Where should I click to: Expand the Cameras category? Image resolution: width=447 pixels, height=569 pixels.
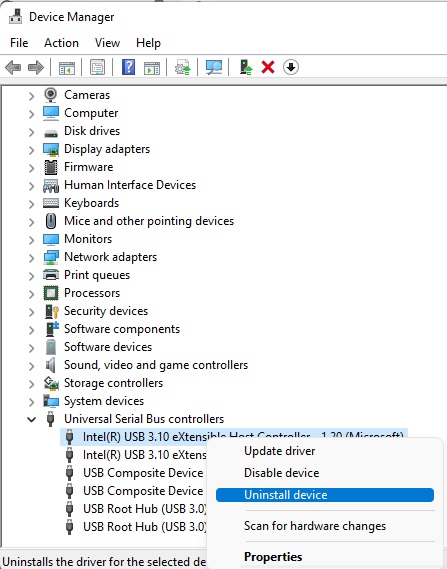(32, 95)
